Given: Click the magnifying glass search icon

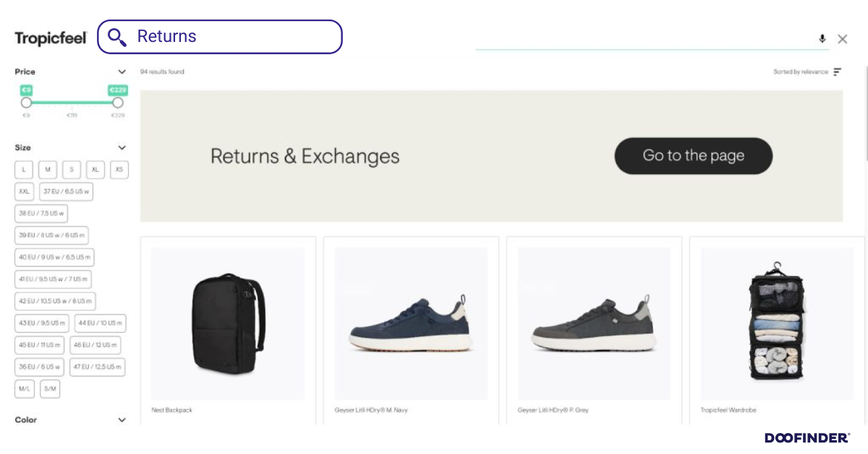Looking at the screenshot, I should click(x=117, y=37).
